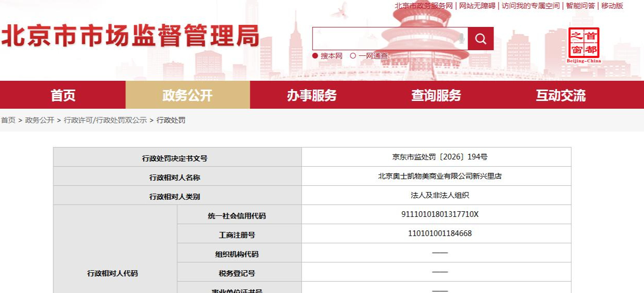Image resolution: width=644 pixels, height=293 pixels.
Task: Select the 行政相对人类别 header cell
Action: click(177, 196)
